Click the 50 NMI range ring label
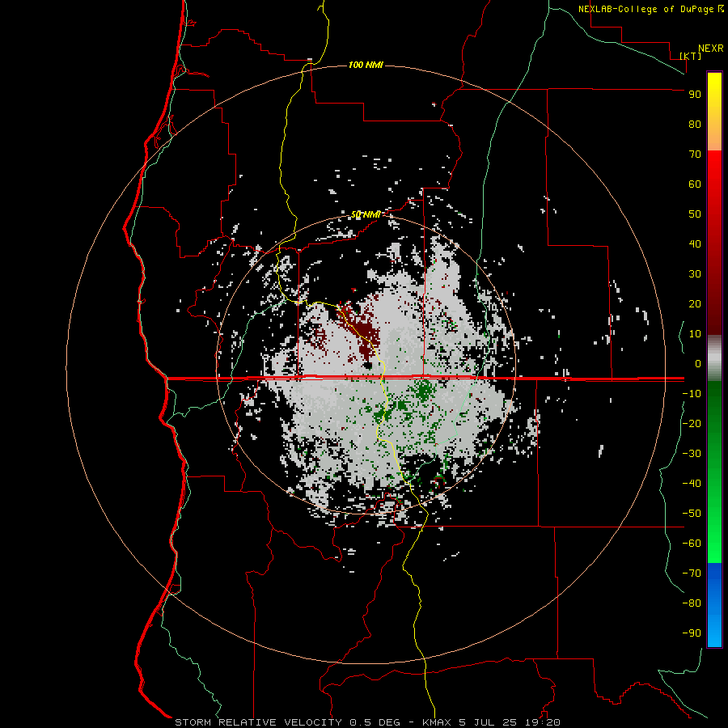Viewport: 728px width, 728px height. click(x=366, y=214)
